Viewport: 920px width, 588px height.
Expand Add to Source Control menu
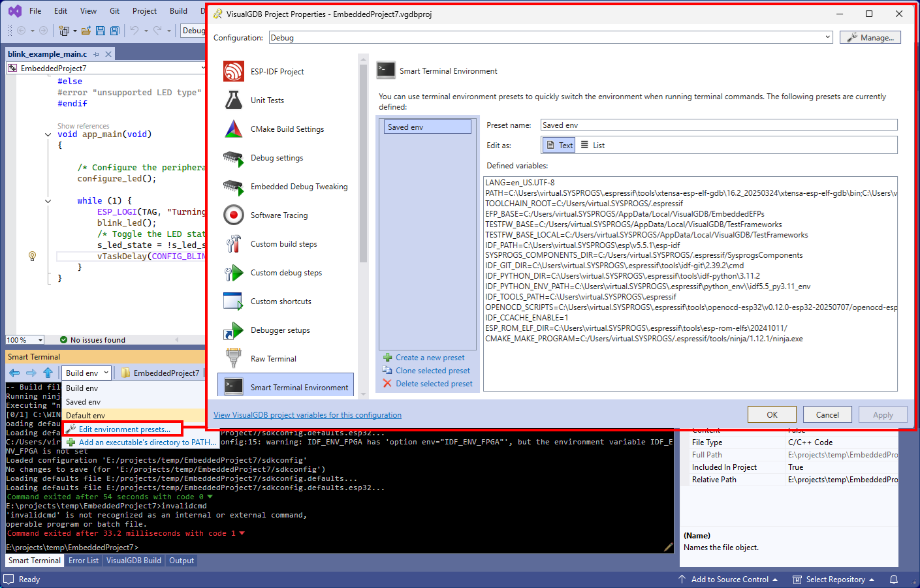coord(775,580)
